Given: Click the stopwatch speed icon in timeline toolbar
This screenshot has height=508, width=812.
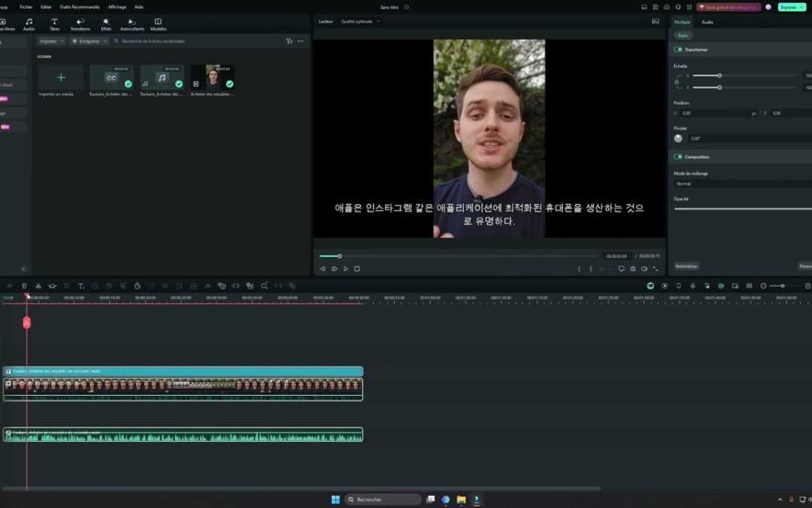Looking at the screenshot, I should (x=138, y=286).
